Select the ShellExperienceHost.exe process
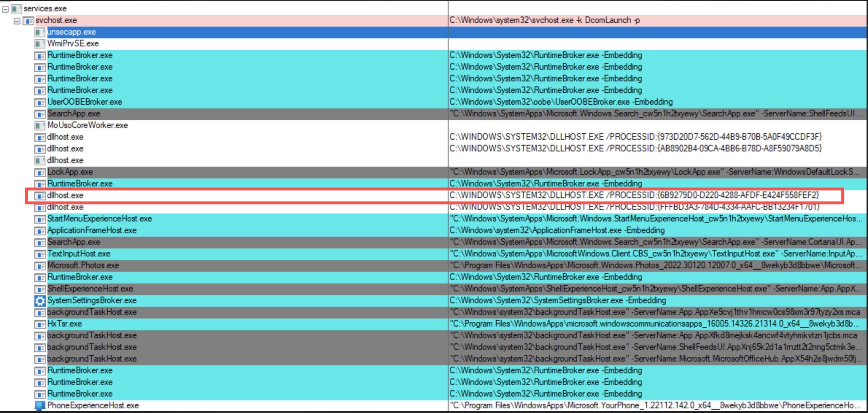This screenshot has height=413, width=868. coord(90,289)
